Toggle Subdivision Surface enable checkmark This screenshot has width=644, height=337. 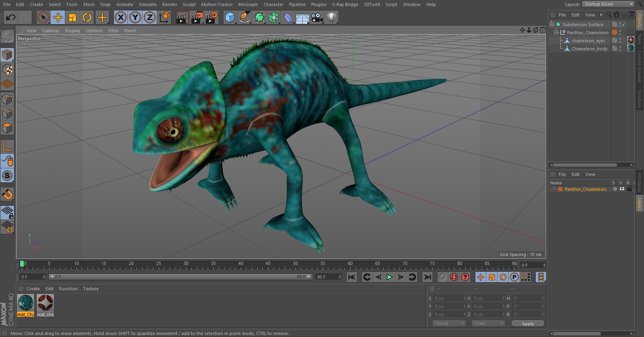(623, 25)
